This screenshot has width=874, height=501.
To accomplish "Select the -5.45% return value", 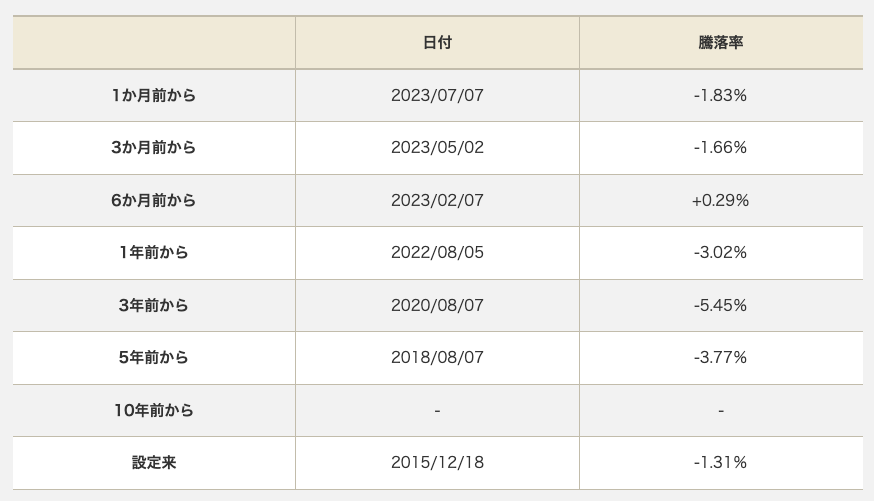I will [720, 306].
